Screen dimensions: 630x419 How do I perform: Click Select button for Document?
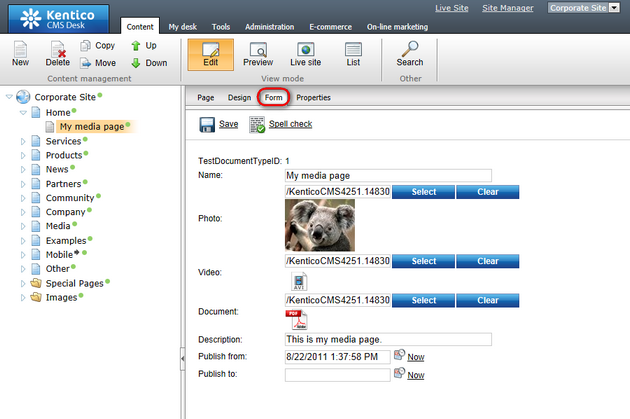(423, 300)
